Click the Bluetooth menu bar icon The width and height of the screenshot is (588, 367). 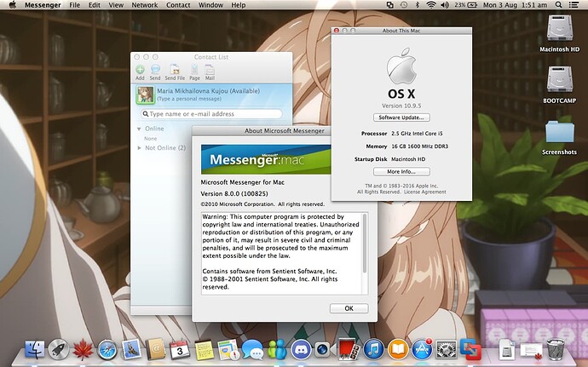pos(418,5)
